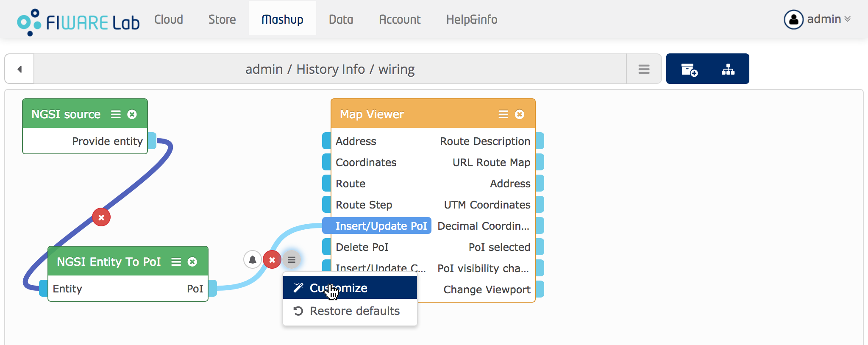This screenshot has width=868, height=345.
Task: Remove the NGSI Entity To PoI component
Action: click(x=192, y=262)
